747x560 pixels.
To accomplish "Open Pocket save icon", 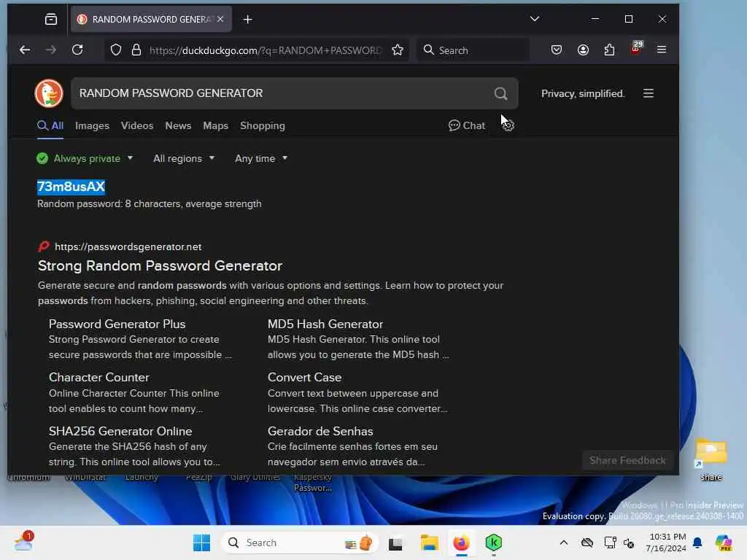I will pos(557,50).
